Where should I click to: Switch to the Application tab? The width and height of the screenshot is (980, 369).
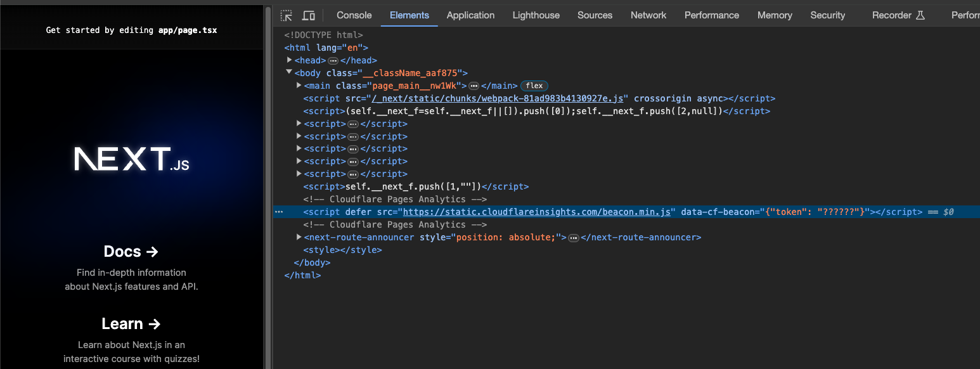click(x=470, y=15)
